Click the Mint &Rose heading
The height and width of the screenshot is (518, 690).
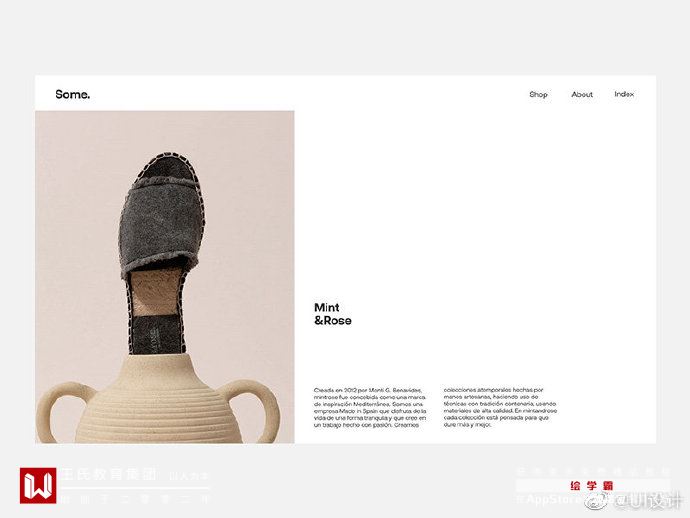pyautogui.click(x=333, y=314)
